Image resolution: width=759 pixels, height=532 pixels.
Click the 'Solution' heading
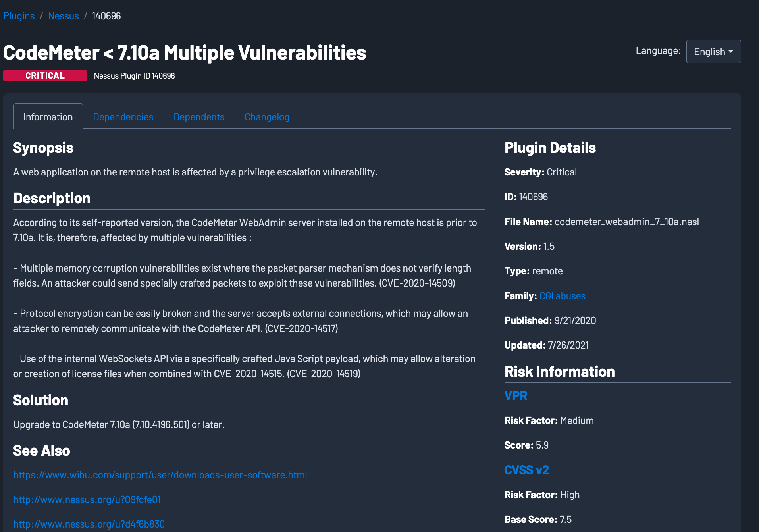pos(41,400)
